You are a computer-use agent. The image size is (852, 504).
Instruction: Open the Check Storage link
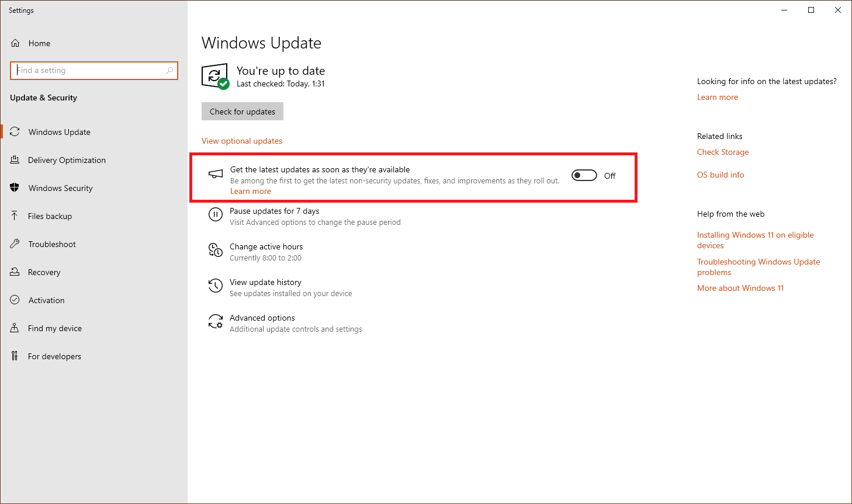(723, 152)
